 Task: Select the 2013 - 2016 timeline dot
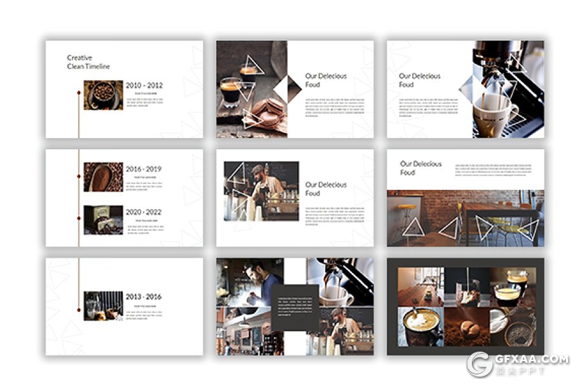79,305
